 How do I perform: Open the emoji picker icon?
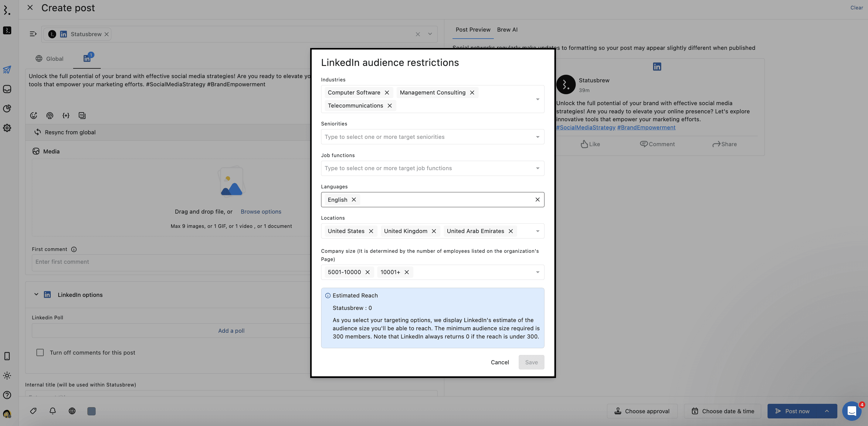click(34, 115)
